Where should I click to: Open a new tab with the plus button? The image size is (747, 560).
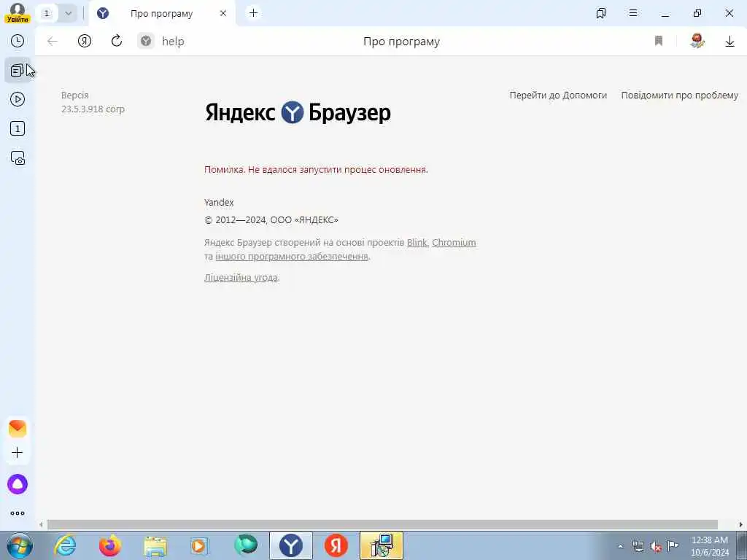point(253,13)
